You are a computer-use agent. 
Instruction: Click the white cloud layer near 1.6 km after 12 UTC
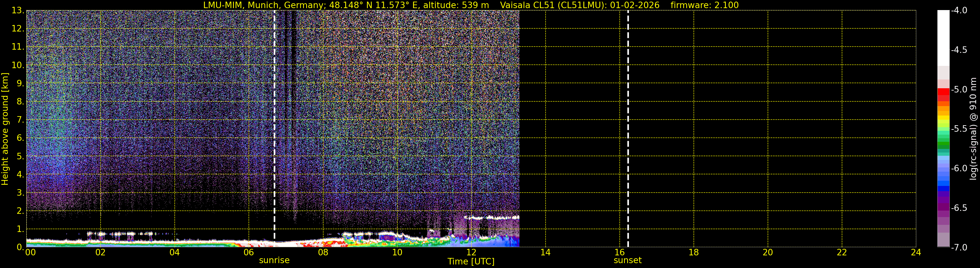tap(491, 217)
